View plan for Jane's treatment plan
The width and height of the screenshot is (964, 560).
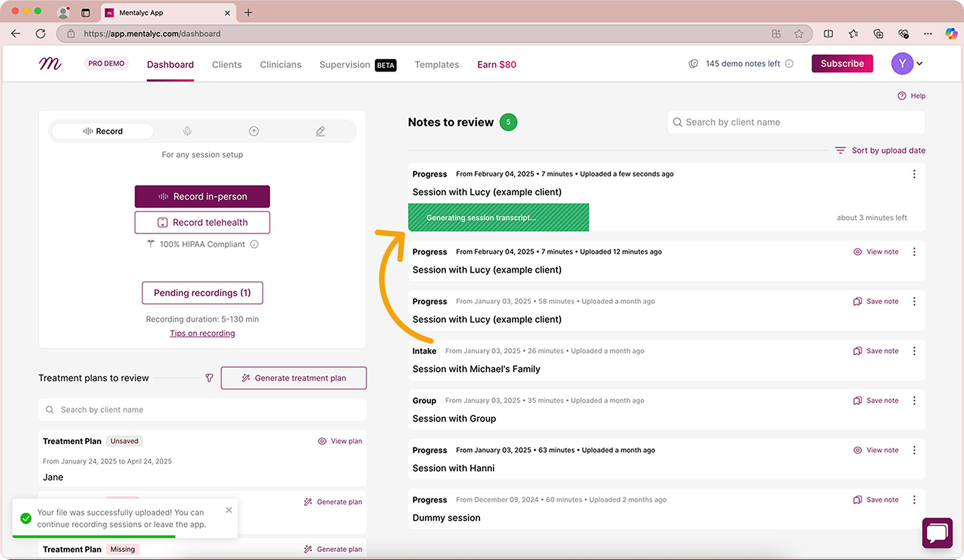(340, 441)
